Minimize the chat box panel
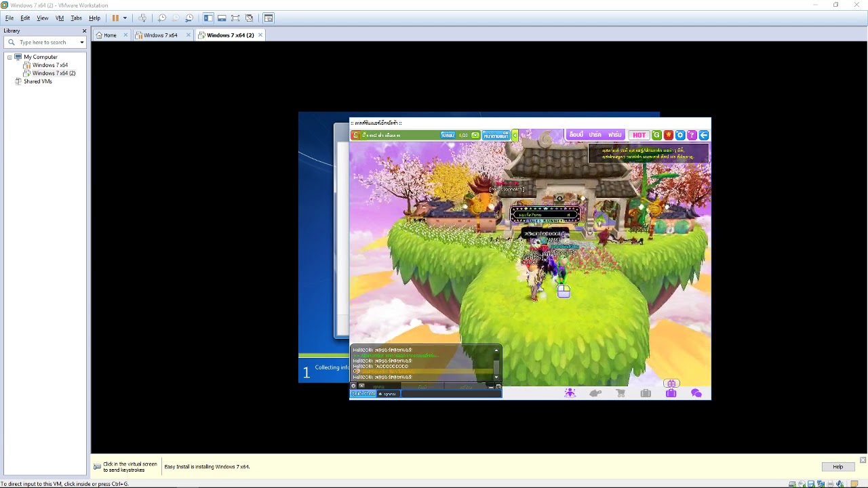Image resolution: width=868 pixels, height=488 pixels. point(491,387)
